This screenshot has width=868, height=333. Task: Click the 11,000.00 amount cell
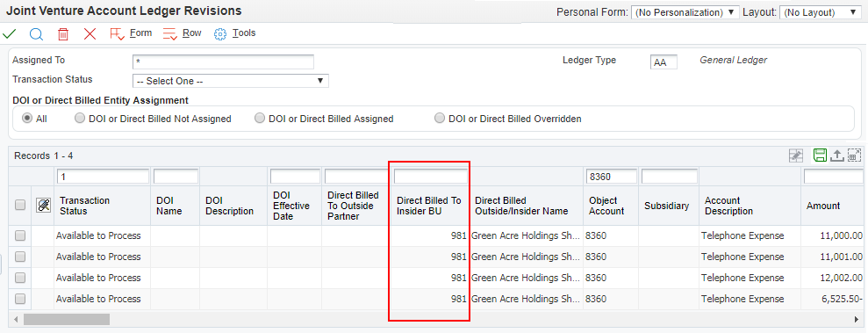pyautogui.click(x=832, y=235)
